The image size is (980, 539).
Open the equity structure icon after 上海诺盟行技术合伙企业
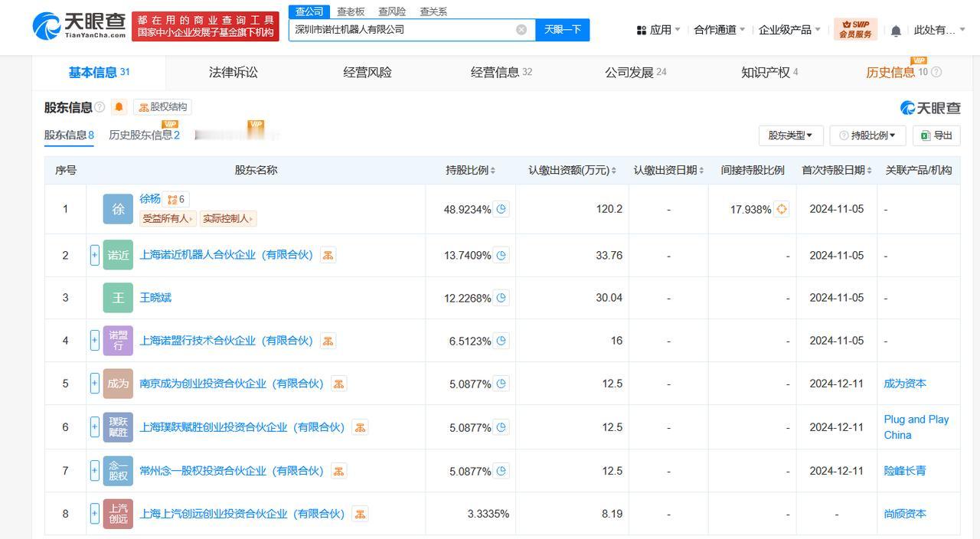click(x=328, y=341)
